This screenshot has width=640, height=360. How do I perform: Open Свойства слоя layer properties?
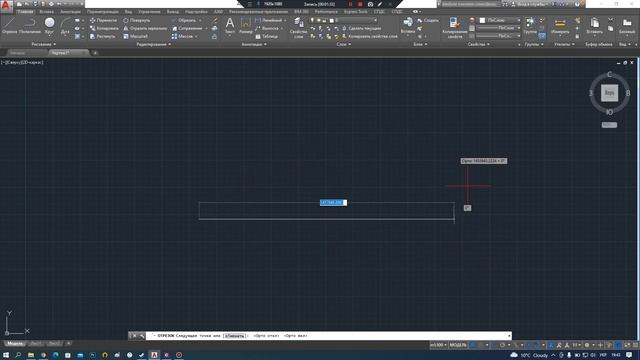298,28
